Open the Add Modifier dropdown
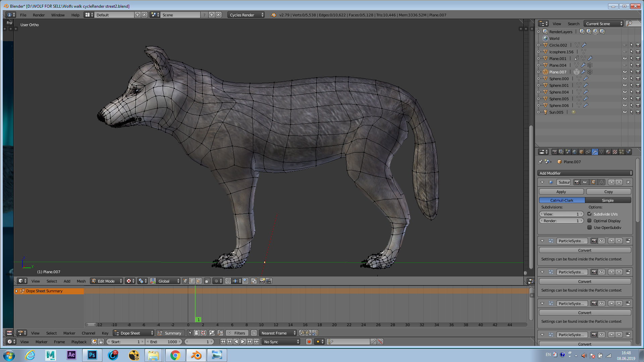644x362 pixels. click(x=585, y=173)
